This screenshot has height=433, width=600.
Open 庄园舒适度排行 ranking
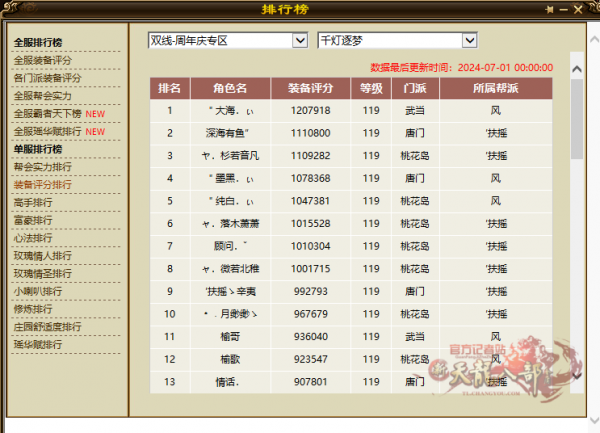click(47, 327)
